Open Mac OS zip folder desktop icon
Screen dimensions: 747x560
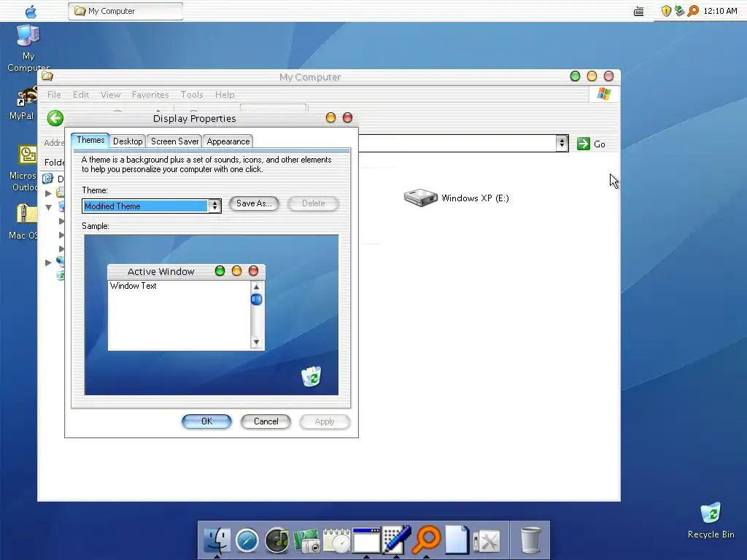[x=24, y=222]
